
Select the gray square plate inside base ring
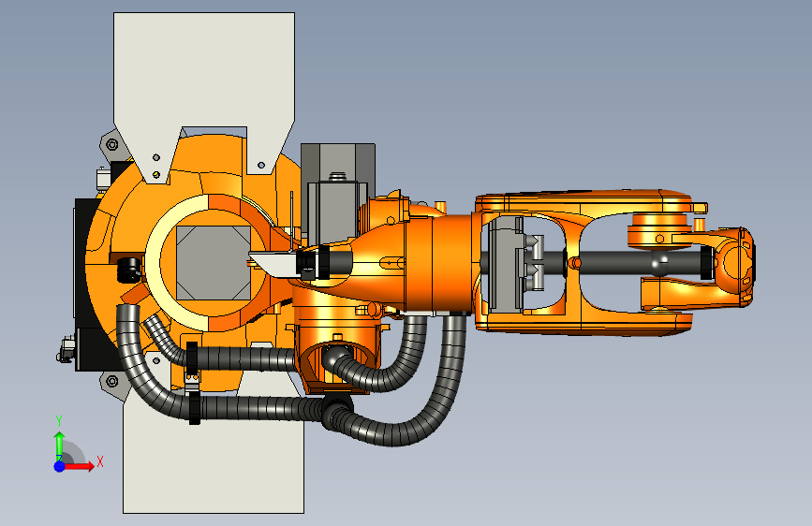214,262
